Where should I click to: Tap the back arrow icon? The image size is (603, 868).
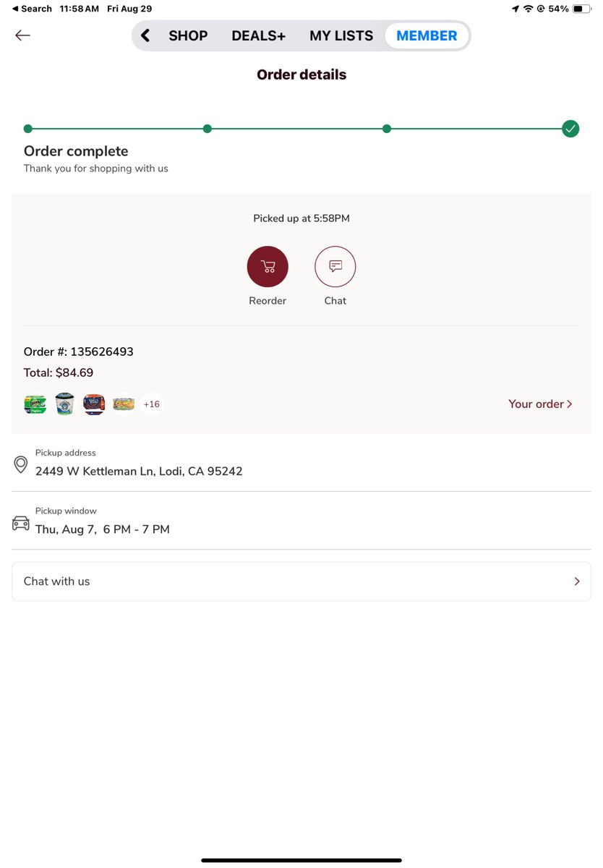click(x=22, y=35)
